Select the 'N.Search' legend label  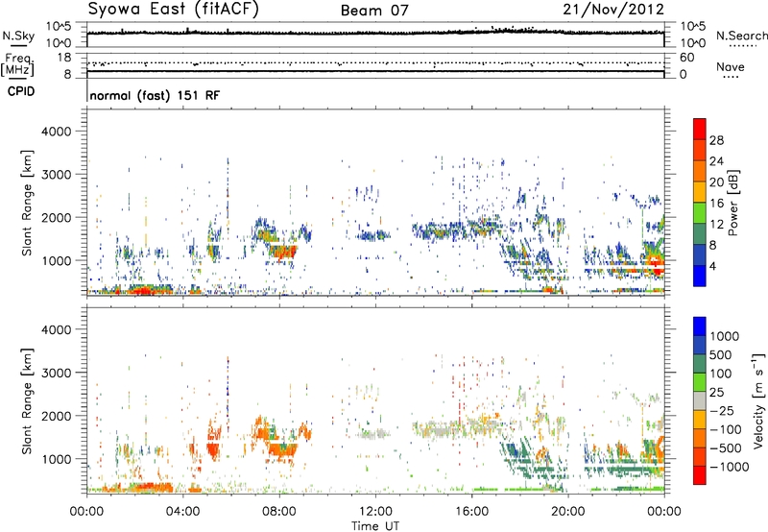pyautogui.click(x=741, y=36)
